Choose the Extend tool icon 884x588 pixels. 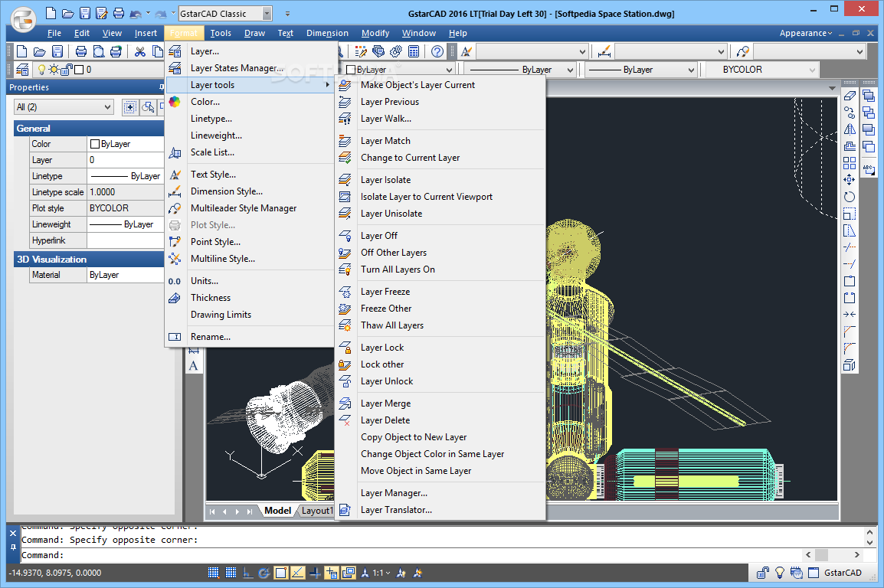[850, 264]
